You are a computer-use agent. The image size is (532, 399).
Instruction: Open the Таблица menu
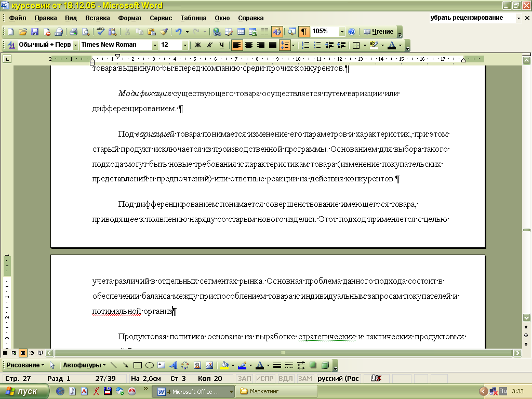tap(193, 18)
